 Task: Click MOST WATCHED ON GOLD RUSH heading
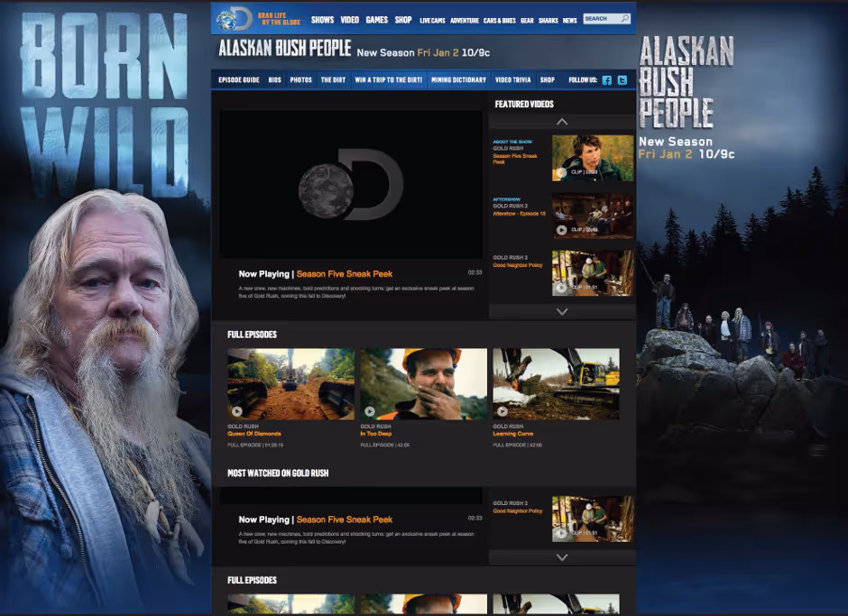[278, 473]
